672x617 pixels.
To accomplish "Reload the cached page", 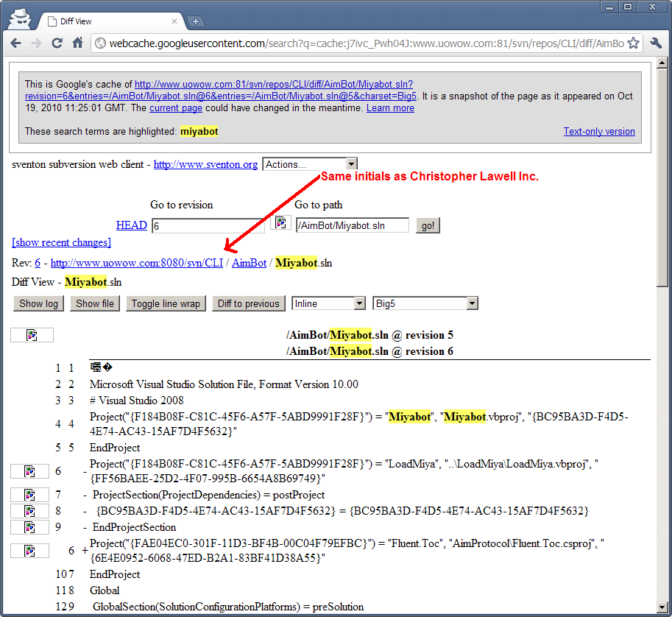I will [x=57, y=43].
